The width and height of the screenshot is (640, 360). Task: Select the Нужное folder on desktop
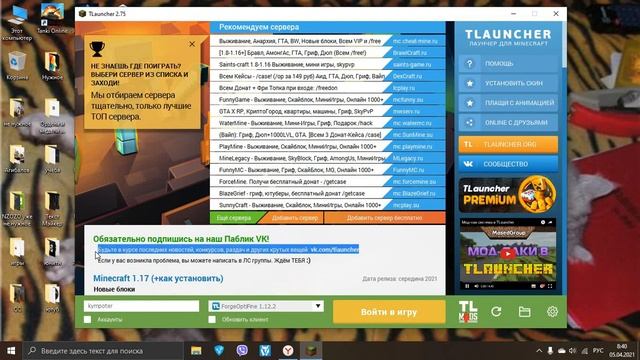[52, 65]
